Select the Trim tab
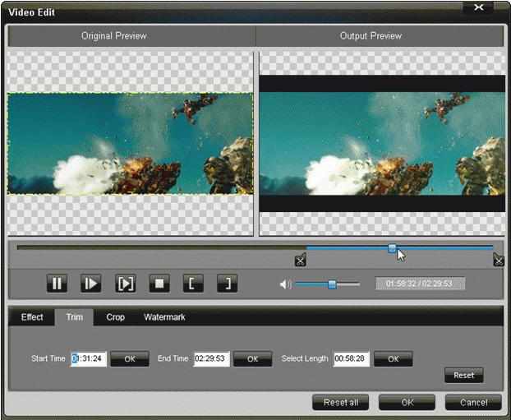The width and height of the screenshot is (511, 420). 74,316
